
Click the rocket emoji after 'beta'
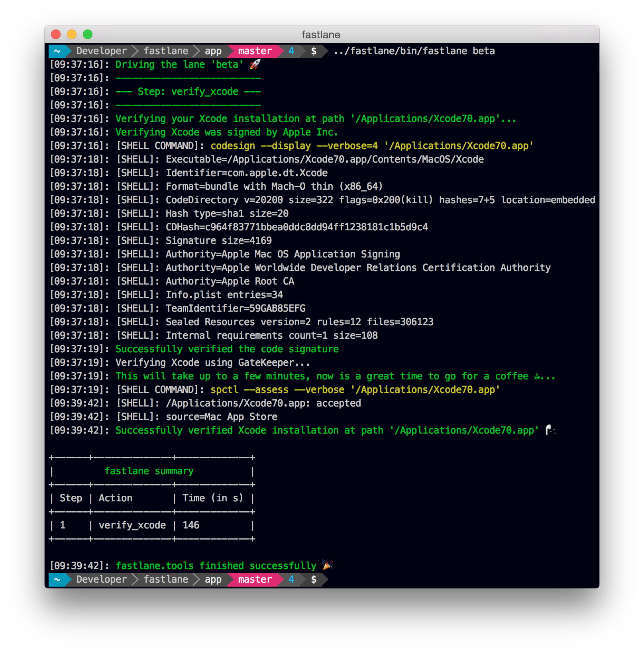tap(255, 64)
